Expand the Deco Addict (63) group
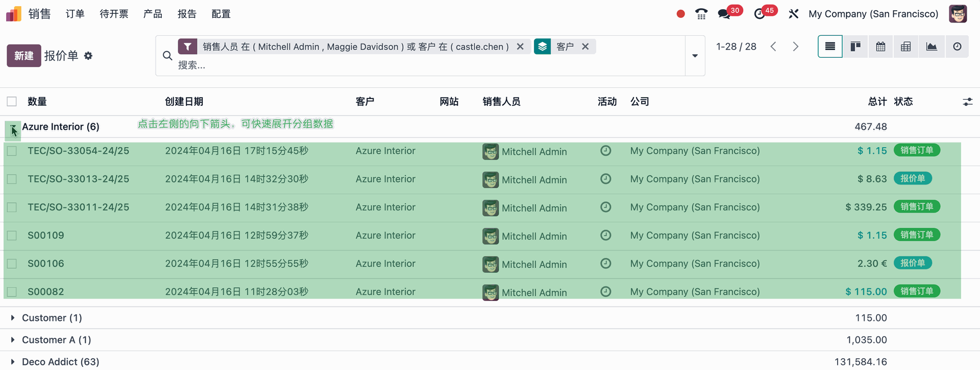The width and height of the screenshot is (980, 370). pyautogui.click(x=13, y=362)
